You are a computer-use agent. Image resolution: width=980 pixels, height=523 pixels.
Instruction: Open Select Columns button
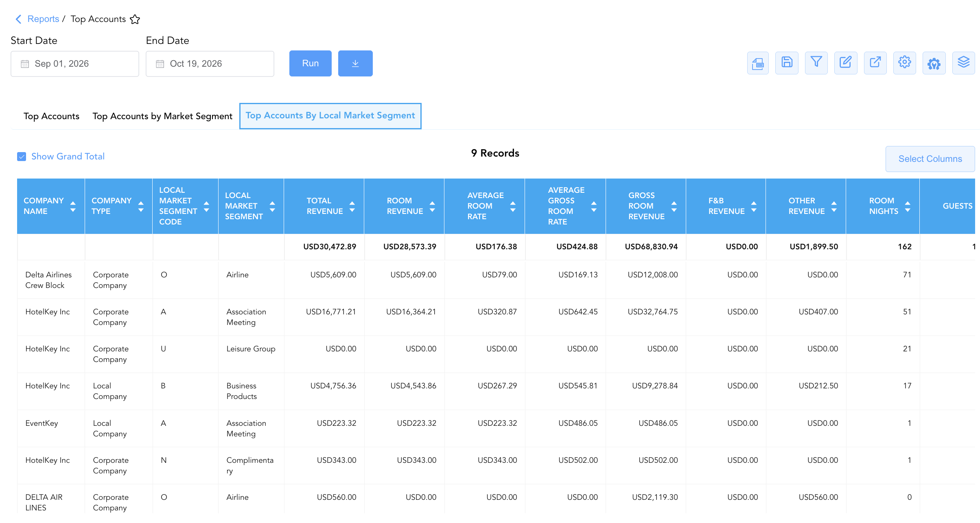click(930, 159)
